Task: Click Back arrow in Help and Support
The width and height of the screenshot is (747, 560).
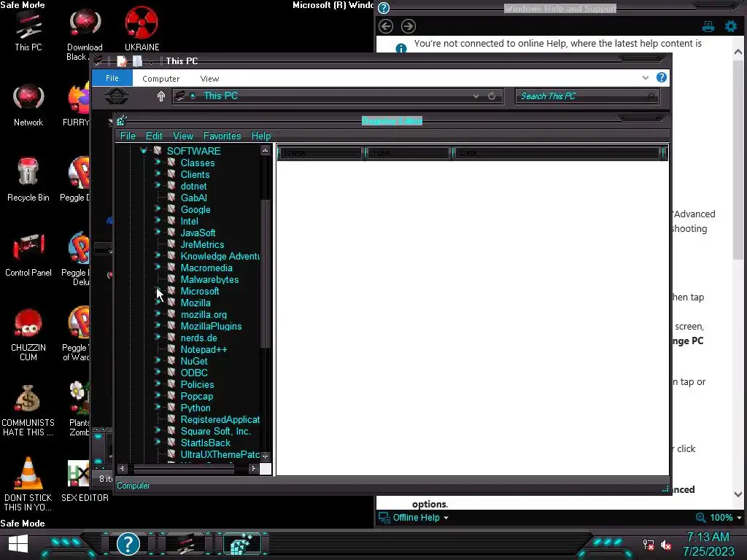Action: [386, 26]
